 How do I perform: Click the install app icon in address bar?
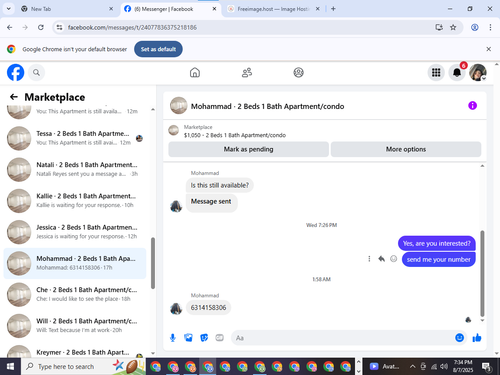(439, 27)
